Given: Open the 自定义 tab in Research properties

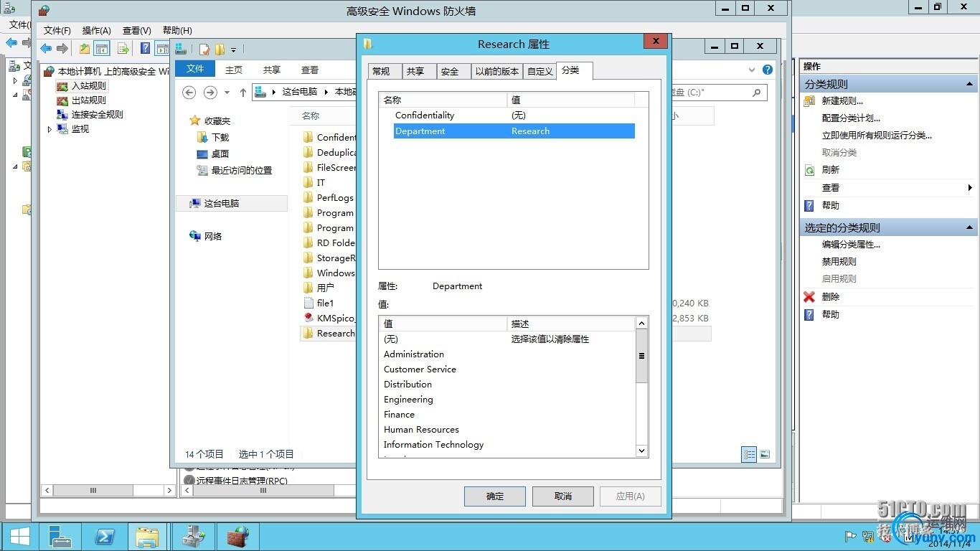Looking at the screenshot, I should coord(540,71).
